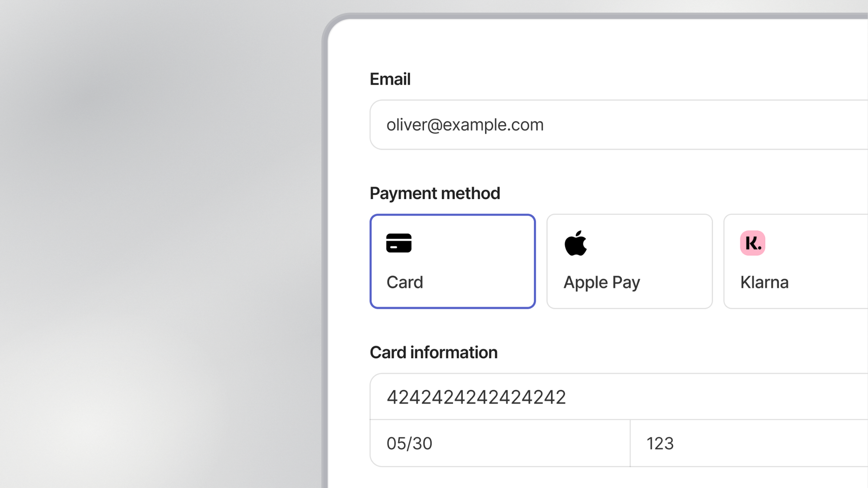
Task: Click the "Email" field label
Action: [390, 79]
